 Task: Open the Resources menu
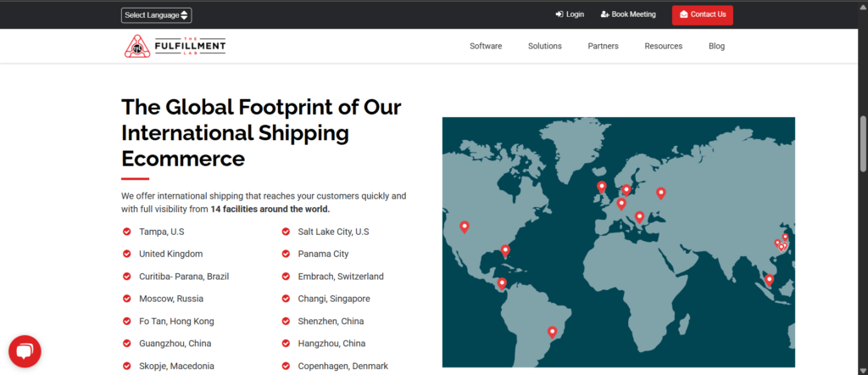point(663,46)
